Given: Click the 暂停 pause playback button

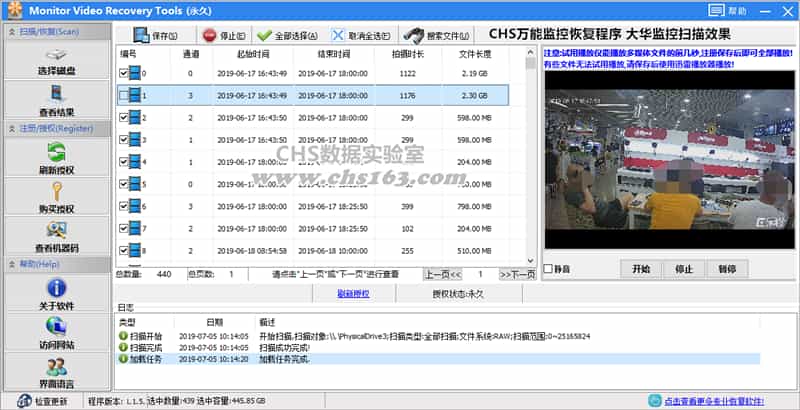Looking at the screenshot, I should click(727, 269).
